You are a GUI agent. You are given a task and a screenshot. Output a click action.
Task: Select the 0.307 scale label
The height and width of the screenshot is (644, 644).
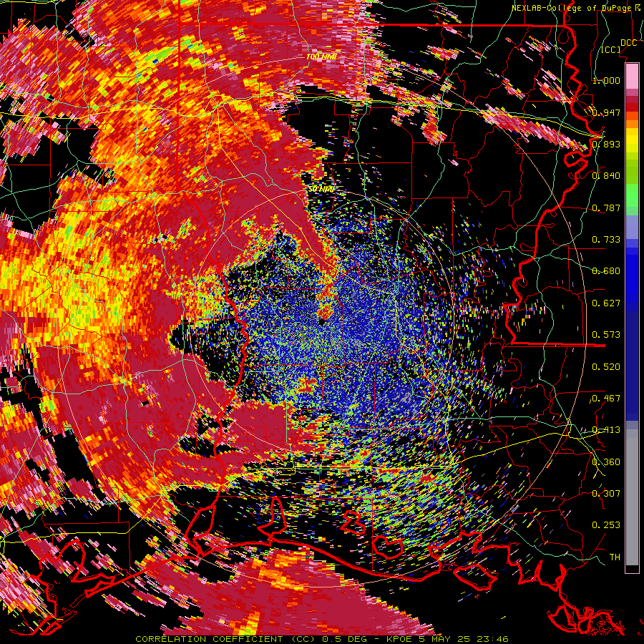point(606,494)
